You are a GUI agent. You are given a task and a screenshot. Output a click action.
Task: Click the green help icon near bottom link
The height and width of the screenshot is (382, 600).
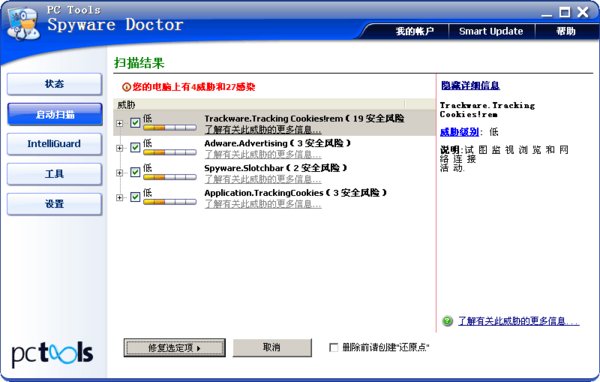(447, 321)
